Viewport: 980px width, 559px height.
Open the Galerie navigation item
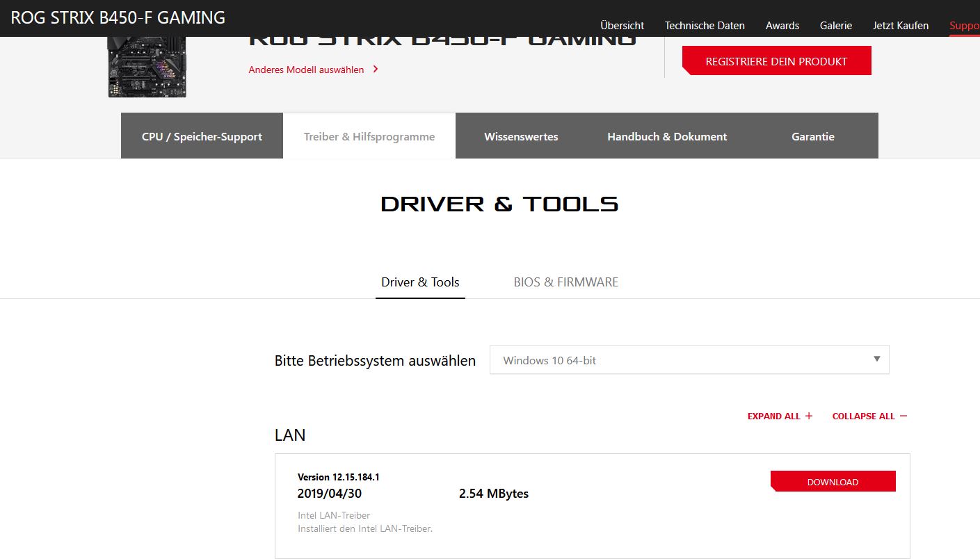[x=835, y=25]
